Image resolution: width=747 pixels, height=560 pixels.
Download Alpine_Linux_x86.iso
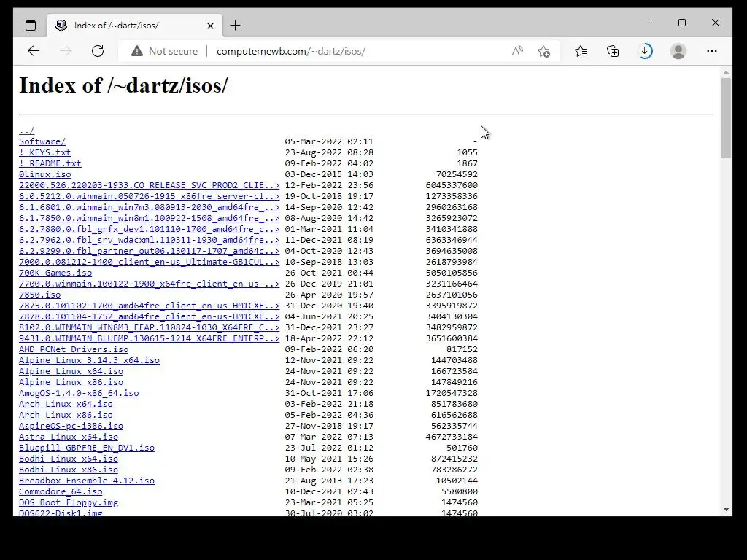pos(71,382)
